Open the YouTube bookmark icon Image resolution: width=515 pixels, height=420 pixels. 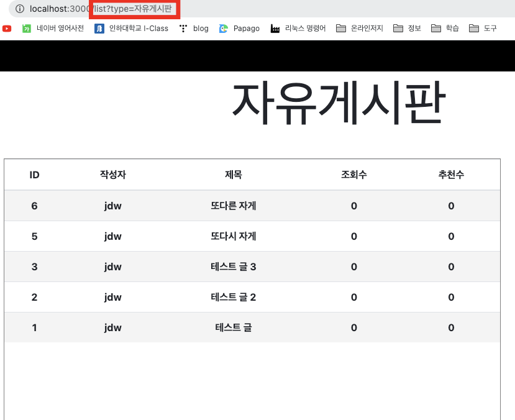[7, 29]
